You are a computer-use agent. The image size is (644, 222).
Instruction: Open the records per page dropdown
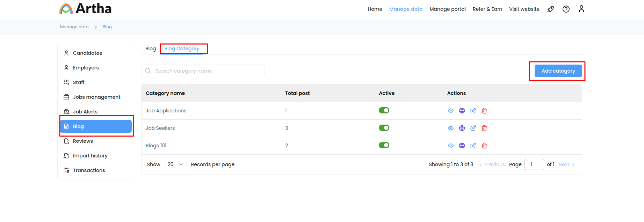(x=175, y=164)
